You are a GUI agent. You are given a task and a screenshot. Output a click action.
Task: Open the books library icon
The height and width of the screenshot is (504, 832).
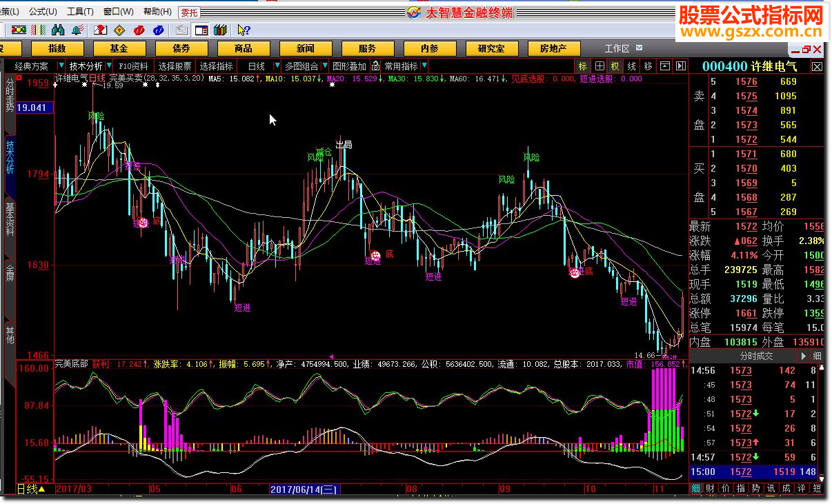220,30
